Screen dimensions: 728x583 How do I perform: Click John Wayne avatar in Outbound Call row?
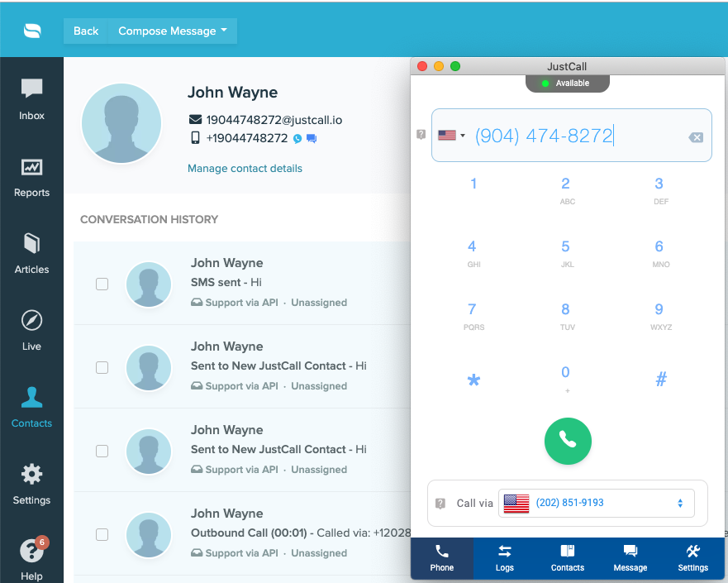tap(149, 535)
